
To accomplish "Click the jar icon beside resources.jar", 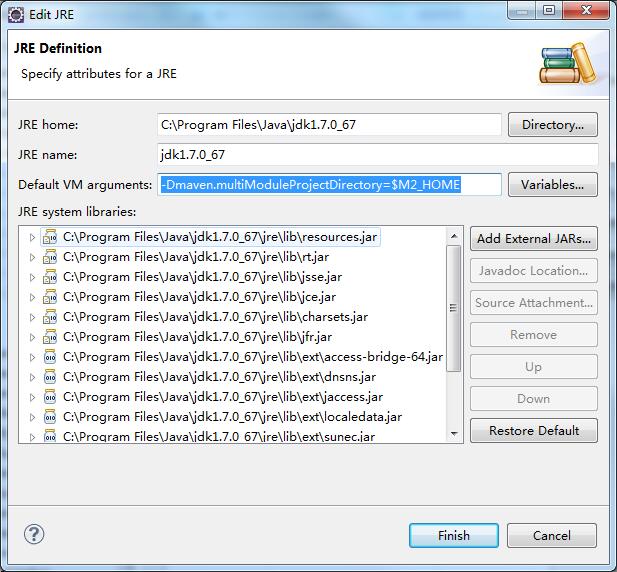I will pyautogui.click(x=50, y=237).
